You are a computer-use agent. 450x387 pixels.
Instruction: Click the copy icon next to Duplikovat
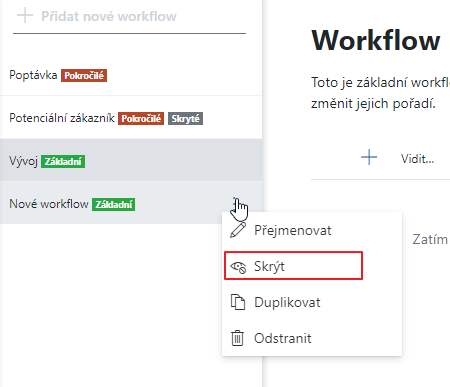pyautogui.click(x=238, y=302)
